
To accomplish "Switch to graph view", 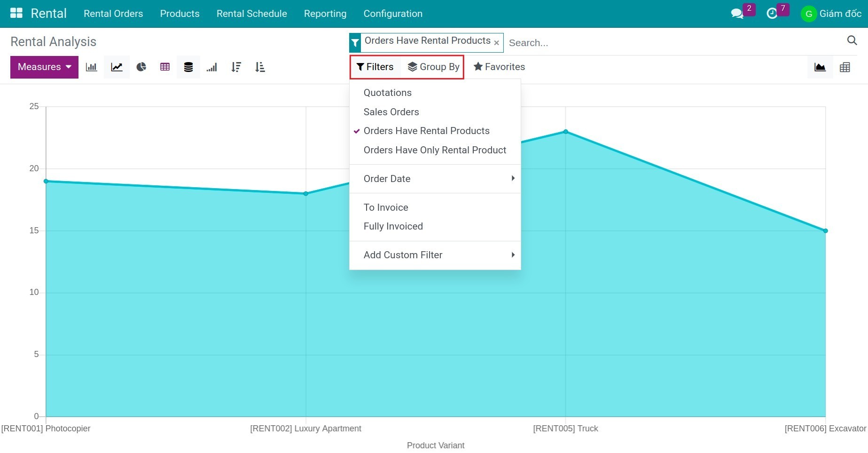I will click(x=820, y=67).
